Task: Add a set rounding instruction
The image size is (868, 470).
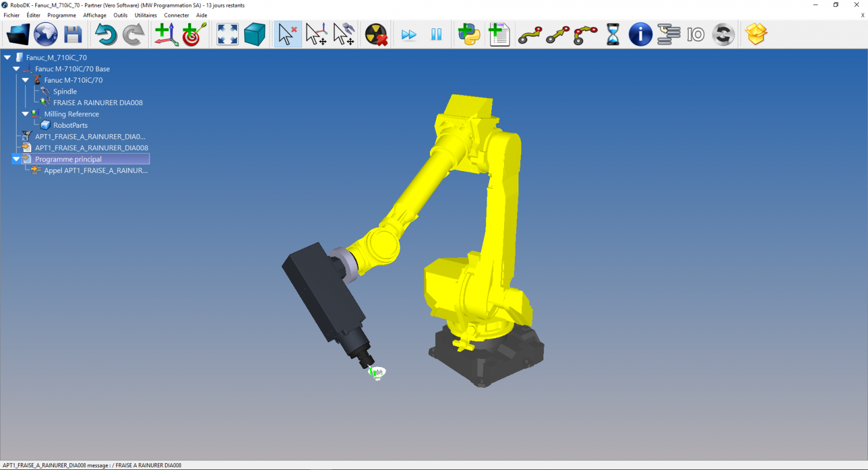Action: tap(723, 35)
